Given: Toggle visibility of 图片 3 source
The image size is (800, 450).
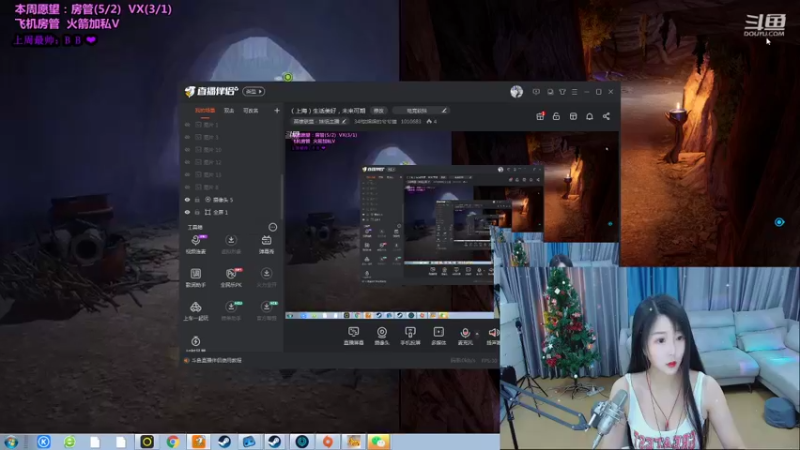Looking at the screenshot, I should [187, 137].
